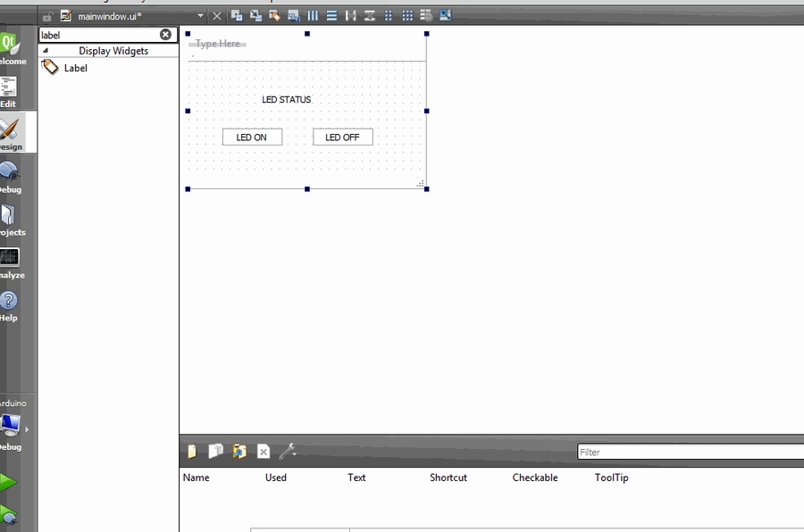Open Action Editor wrench configure menu

[287, 452]
